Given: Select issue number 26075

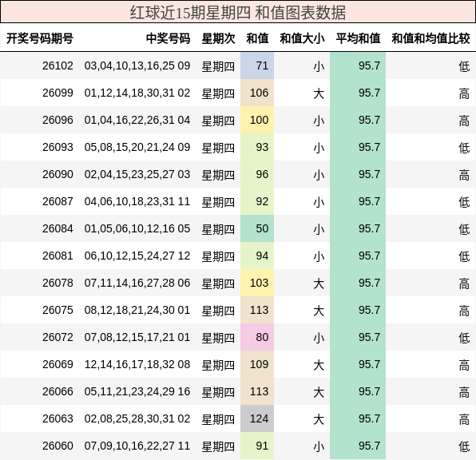Looking at the screenshot, I should click(x=58, y=311).
